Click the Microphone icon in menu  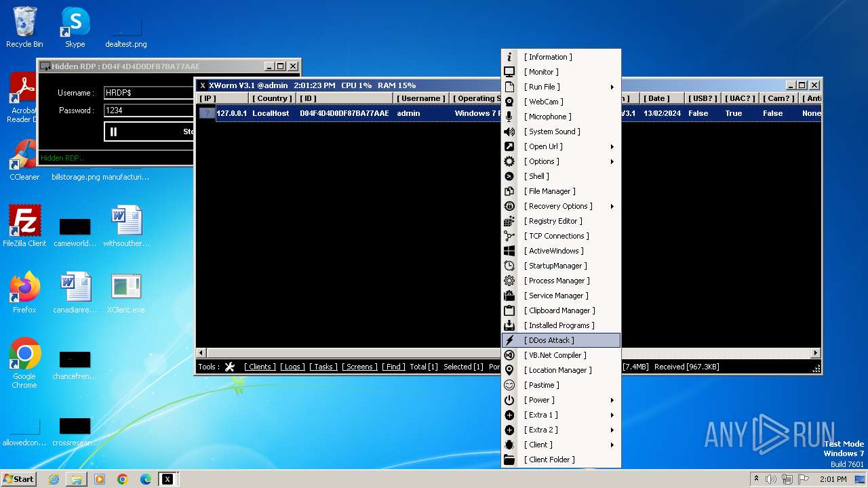[x=509, y=117]
